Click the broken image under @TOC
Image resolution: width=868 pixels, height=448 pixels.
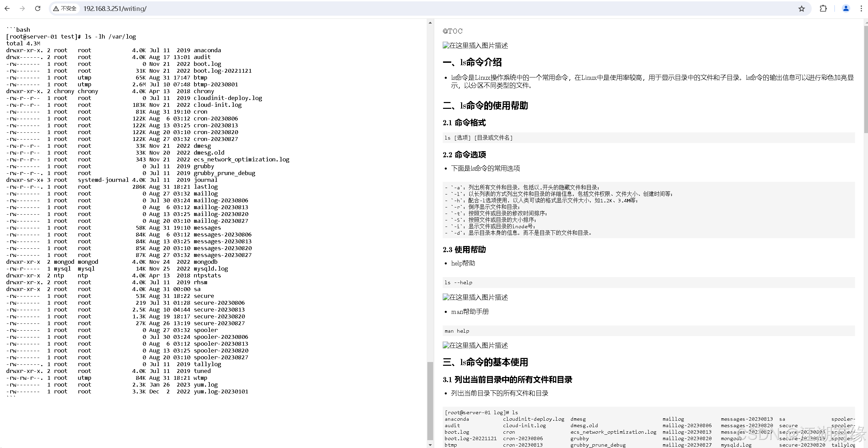pyautogui.click(x=475, y=45)
